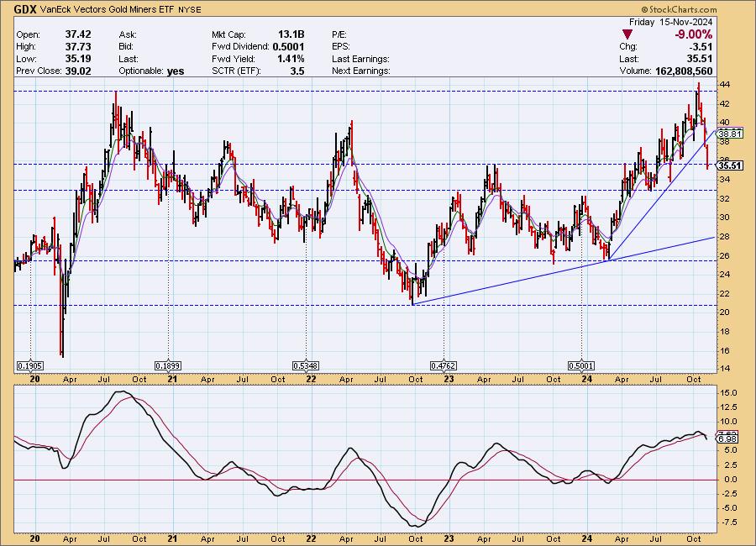Click the date Friday 15-Nov-2024
The image size is (756, 546).
pos(670,22)
